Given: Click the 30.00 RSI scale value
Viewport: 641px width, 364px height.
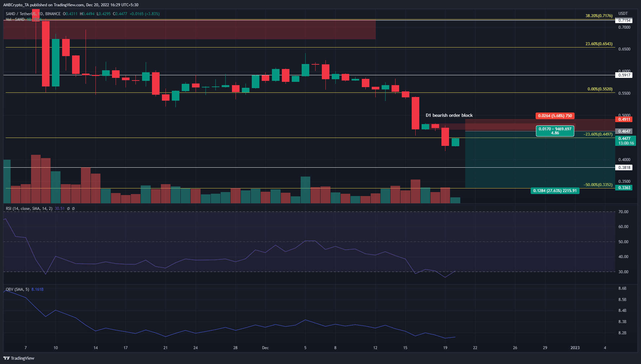Looking at the screenshot, I should point(623,272).
